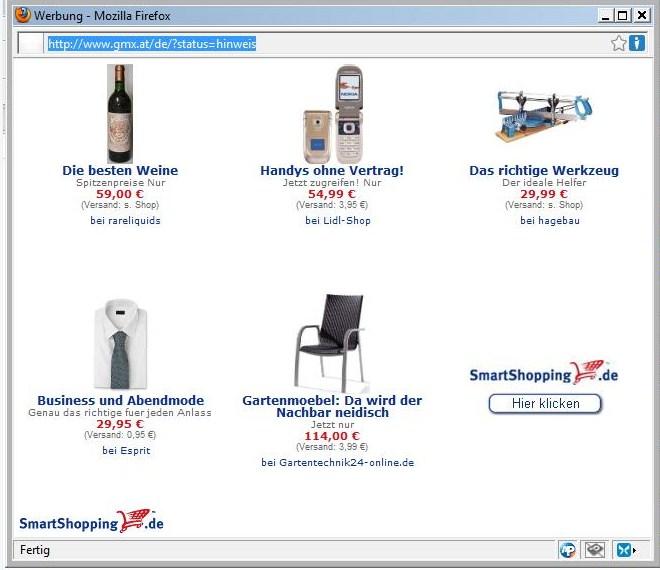Click the blue info icon beside the star

point(637,43)
